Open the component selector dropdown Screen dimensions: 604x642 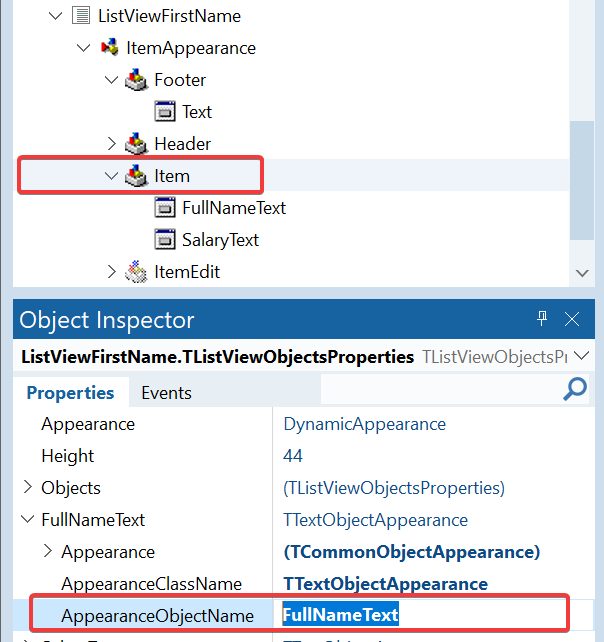point(581,356)
